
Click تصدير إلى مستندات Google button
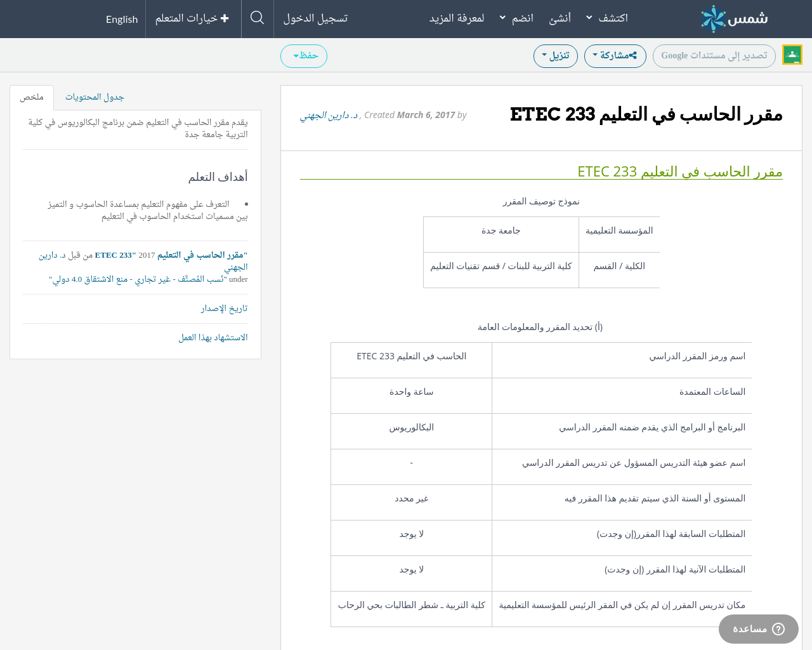pos(714,56)
